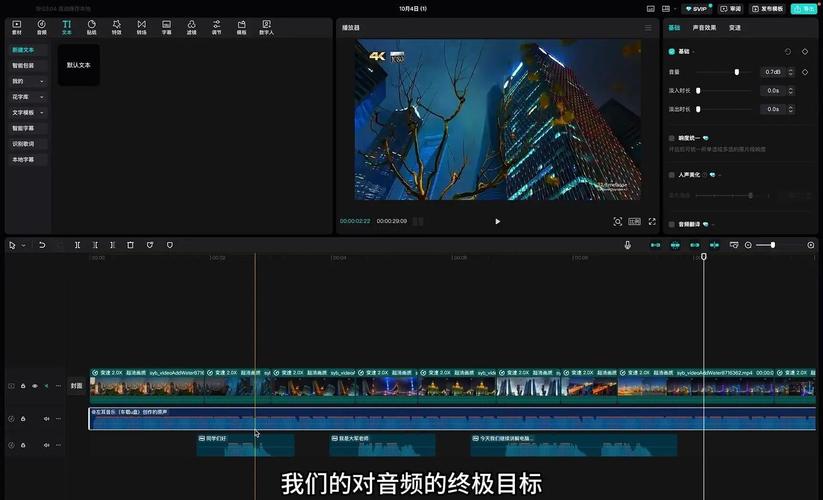Open the 字幕 captions panel
The height and width of the screenshot is (500, 823).
(166, 27)
